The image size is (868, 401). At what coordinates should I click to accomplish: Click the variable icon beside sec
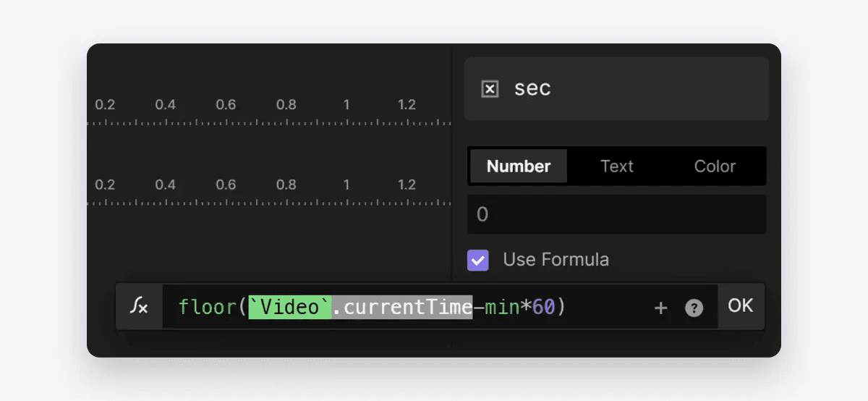pos(490,89)
